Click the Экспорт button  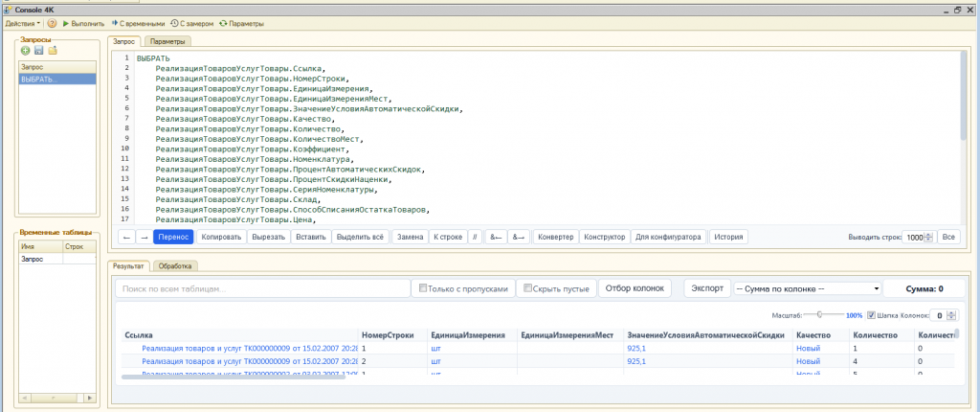[707, 288]
